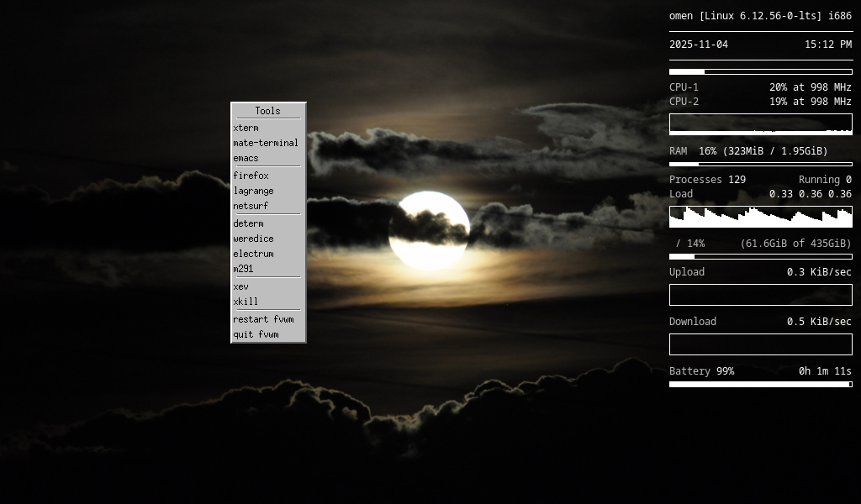Image resolution: width=861 pixels, height=504 pixels.
Task: Click the Battery level bar
Action: click(760, 384)
